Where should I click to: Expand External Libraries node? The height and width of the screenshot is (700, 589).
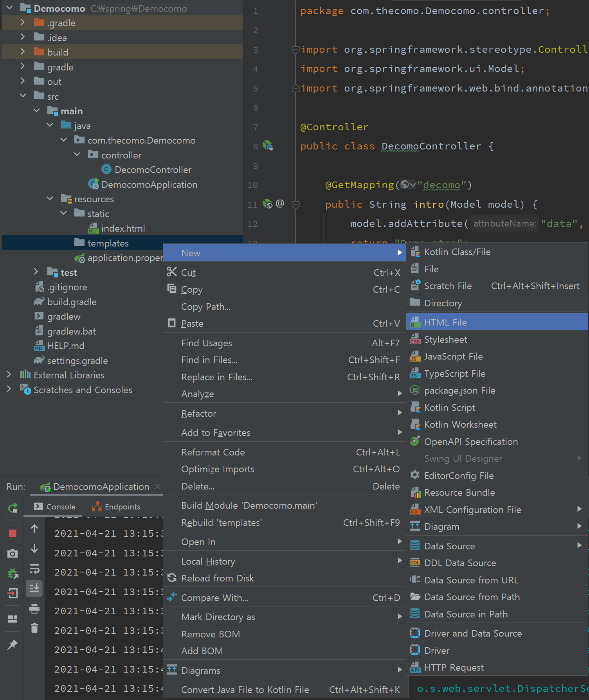point(9,374)
